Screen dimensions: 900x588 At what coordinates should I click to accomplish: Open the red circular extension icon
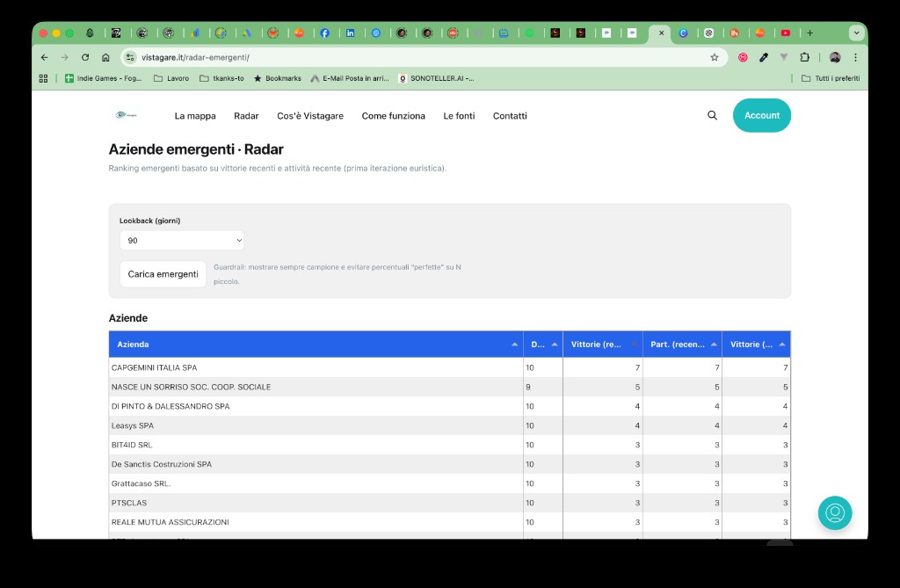pyautogui.click(x=743, y=57)
